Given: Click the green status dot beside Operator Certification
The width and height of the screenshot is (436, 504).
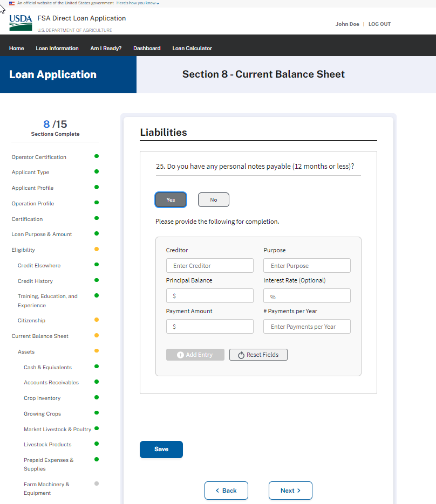Looking at the screenshot, I should click(x=97, y=156).
